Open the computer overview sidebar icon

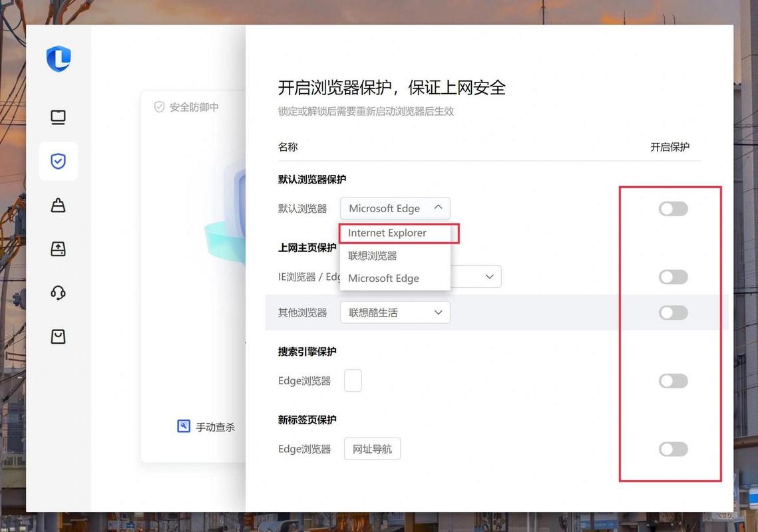point(58,118)
